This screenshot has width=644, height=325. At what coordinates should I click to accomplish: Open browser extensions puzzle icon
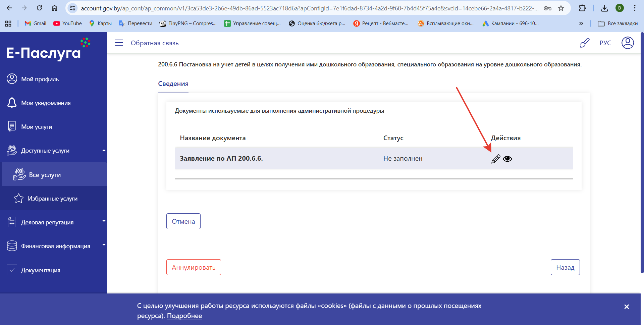click(x=582, y=8)
